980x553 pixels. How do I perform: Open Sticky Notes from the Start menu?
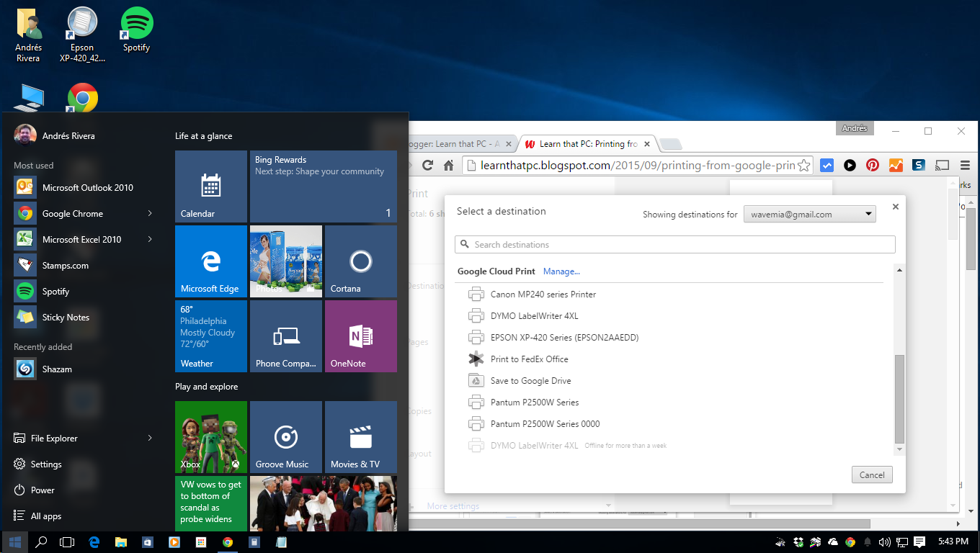tap(84, 317)
